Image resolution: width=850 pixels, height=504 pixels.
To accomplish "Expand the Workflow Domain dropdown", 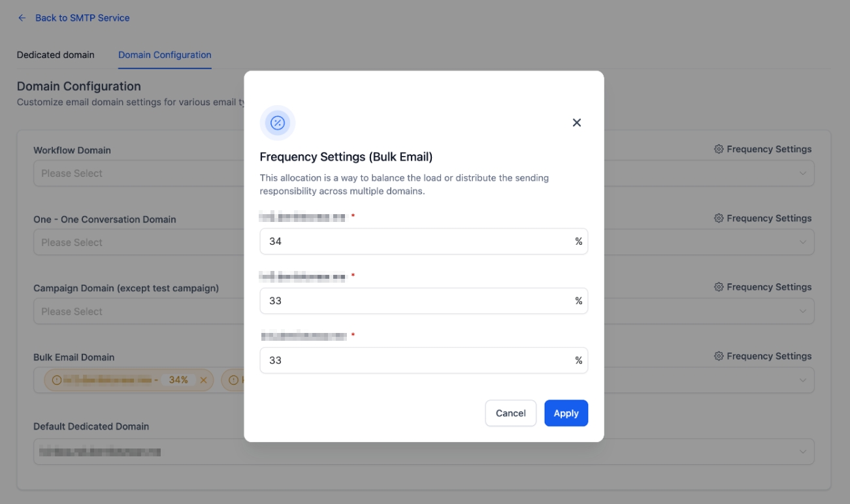I will pyautogui.click(x=802, y=174).
